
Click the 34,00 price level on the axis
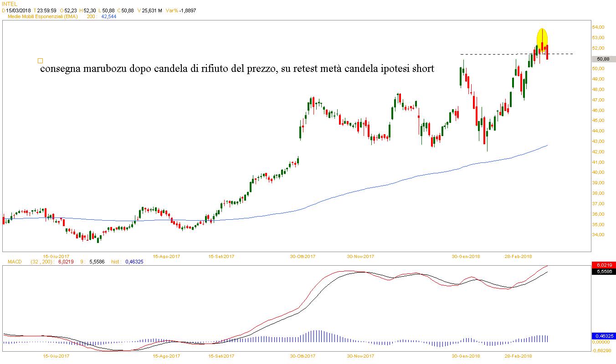click(598, 235)
